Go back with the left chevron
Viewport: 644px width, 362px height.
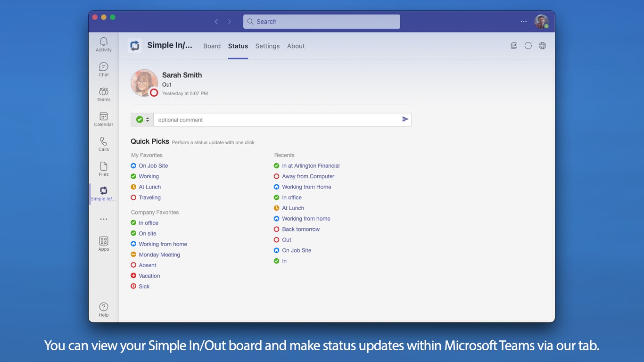(x=216, y=22)
